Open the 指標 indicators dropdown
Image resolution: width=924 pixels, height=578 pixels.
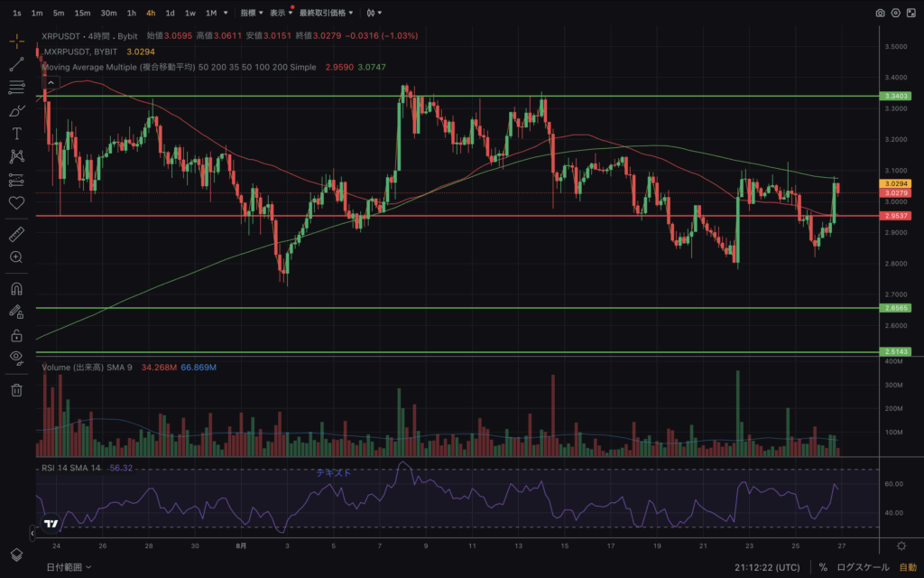point(252,14)
